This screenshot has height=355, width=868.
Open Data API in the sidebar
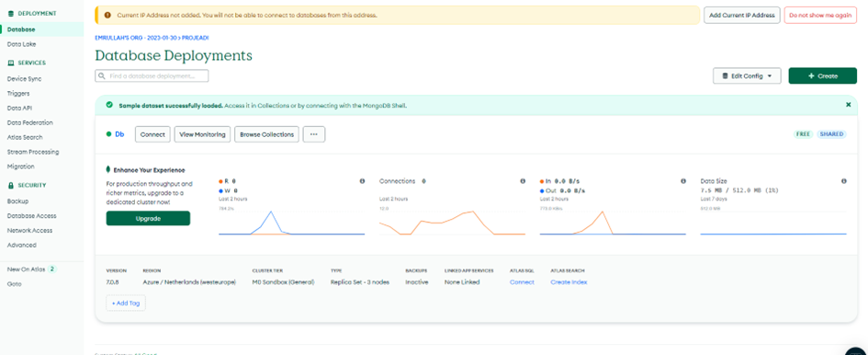[x=19, y=109]
